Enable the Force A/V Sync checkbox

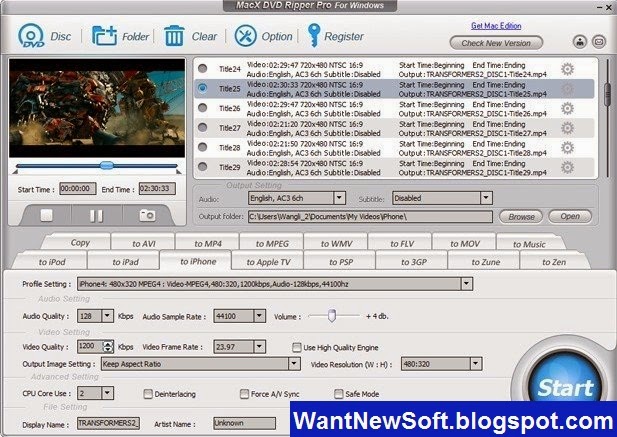pos(244,394)
